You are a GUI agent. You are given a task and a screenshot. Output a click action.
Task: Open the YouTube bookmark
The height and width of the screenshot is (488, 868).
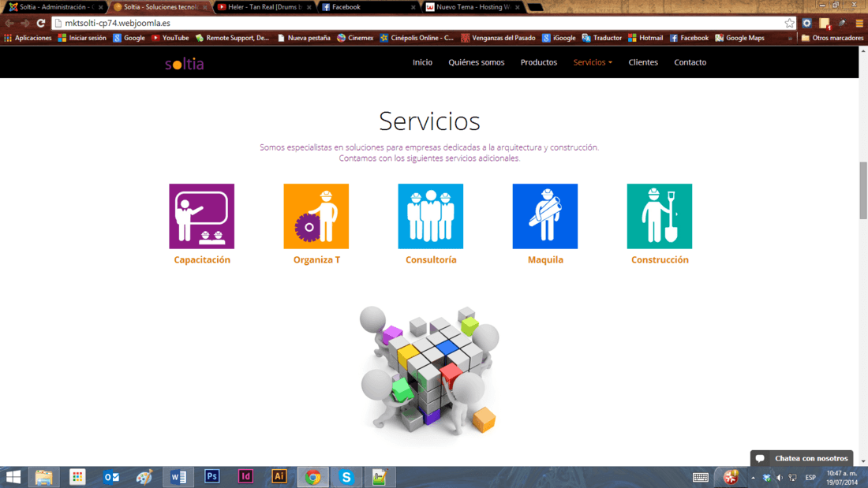pos(170,38)
